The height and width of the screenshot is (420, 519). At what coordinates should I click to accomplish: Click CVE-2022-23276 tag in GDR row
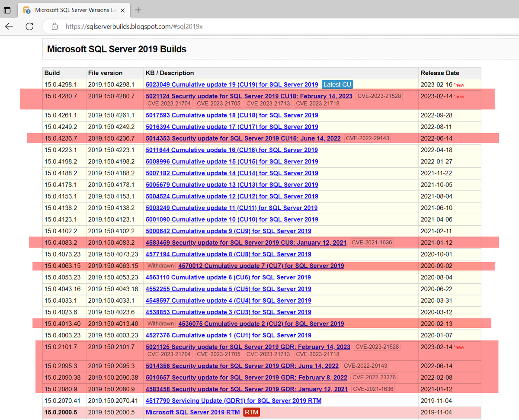374,378
